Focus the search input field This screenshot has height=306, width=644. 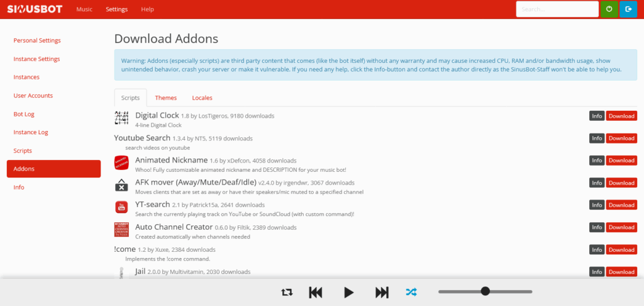[557, 9]
